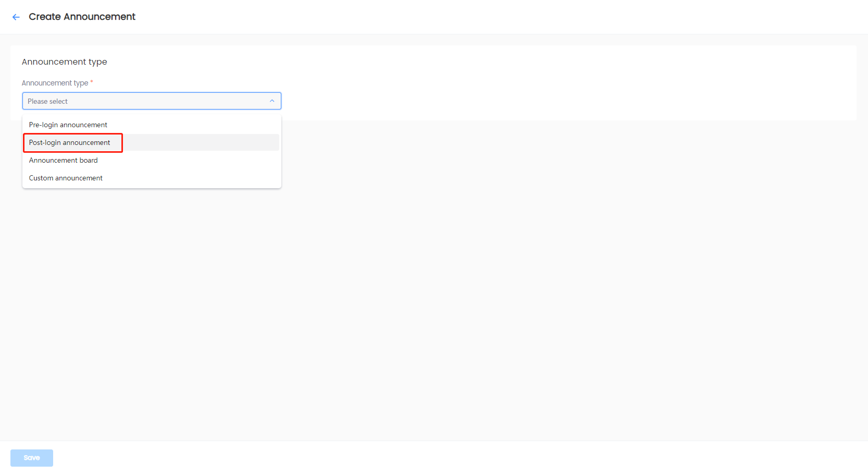Select Pre-login announcement option
The image size is (868, 475).
click(68, 125)
